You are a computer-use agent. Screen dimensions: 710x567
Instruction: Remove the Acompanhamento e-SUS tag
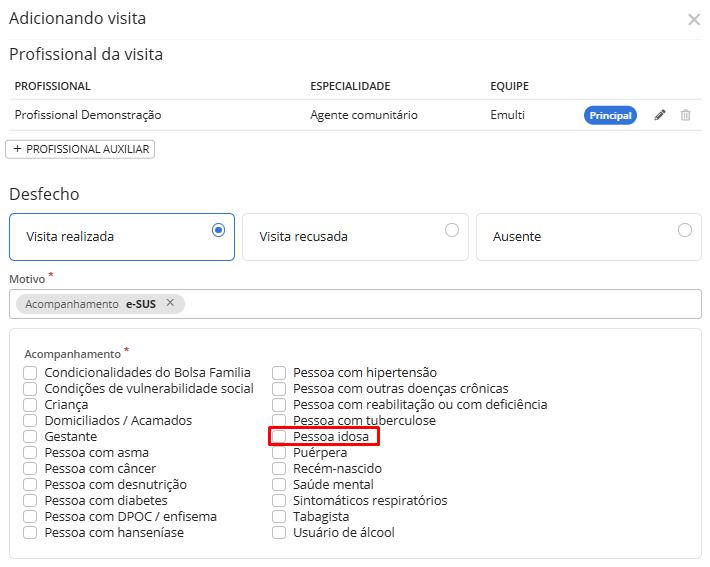(170, 303)
